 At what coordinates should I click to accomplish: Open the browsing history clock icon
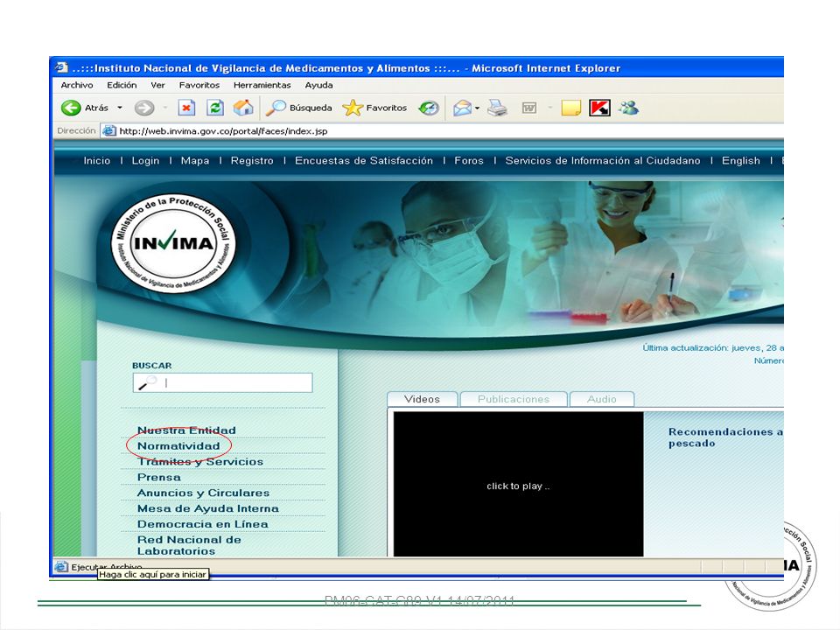pos(429,108)
